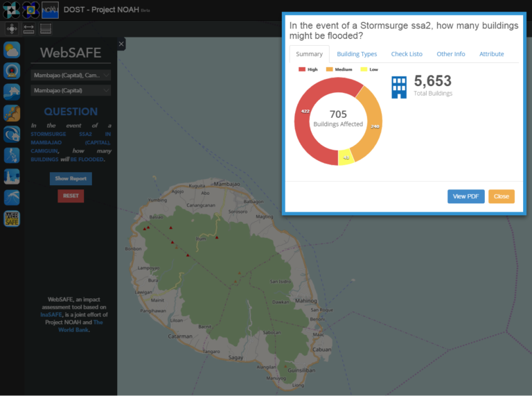This screenshot has width=532, height=396.
Task: Click the View PDF button
Action: 465,196
